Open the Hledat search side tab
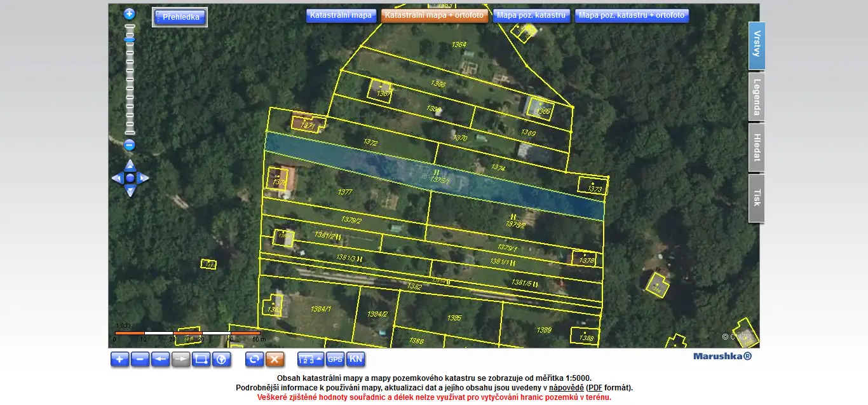 coord(756,148)
